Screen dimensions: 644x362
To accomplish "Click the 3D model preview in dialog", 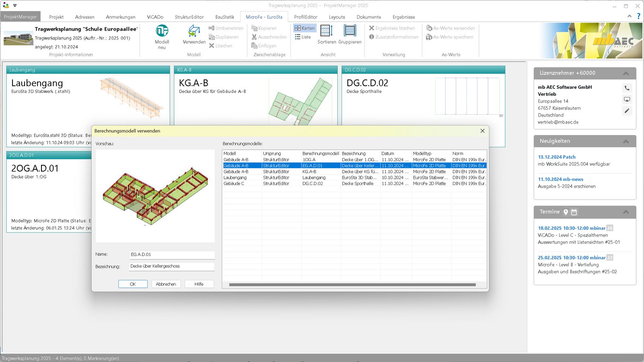I will [x=155, y=196].
